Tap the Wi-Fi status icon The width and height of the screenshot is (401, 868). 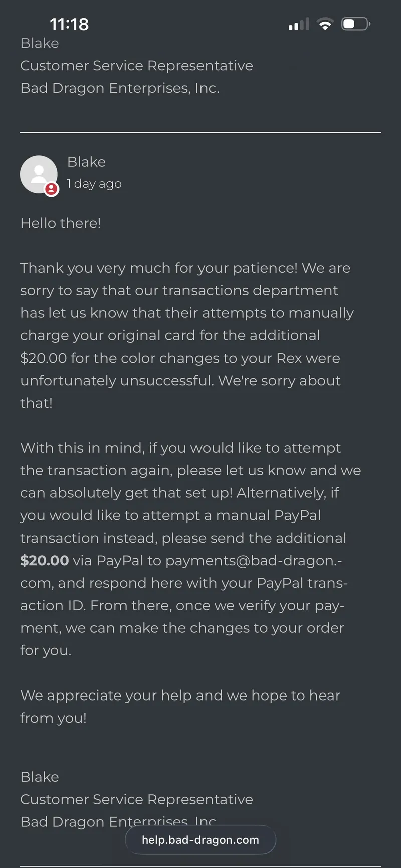[x=325, y=24]
